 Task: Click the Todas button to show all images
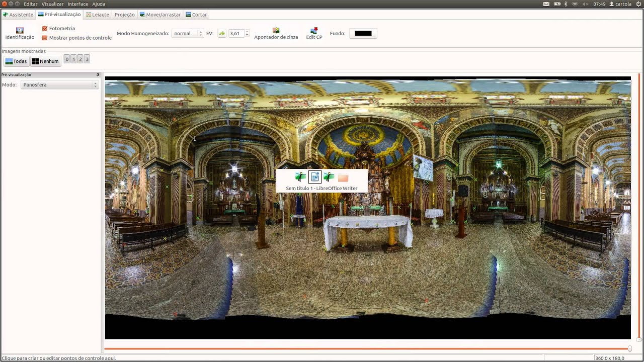(x=16, y=61)
